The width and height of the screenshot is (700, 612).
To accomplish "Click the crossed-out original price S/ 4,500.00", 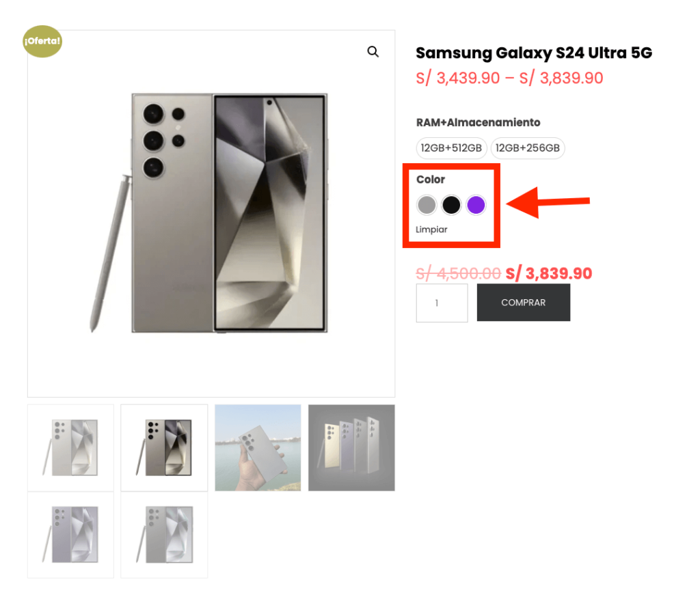I will [458, 273].
